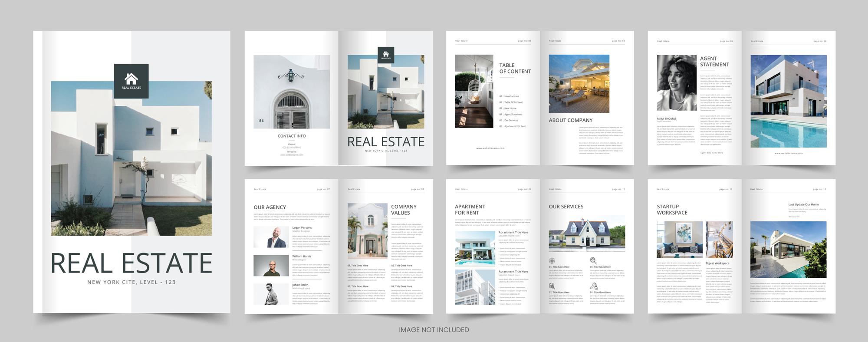
Task: Open the living room photo under Startup Workspace
Action: coord(680,240)
